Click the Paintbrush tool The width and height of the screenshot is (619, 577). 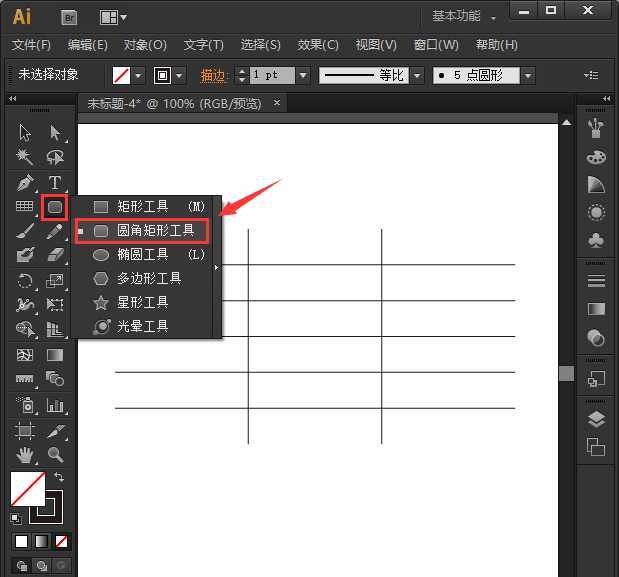pos(25,232)
